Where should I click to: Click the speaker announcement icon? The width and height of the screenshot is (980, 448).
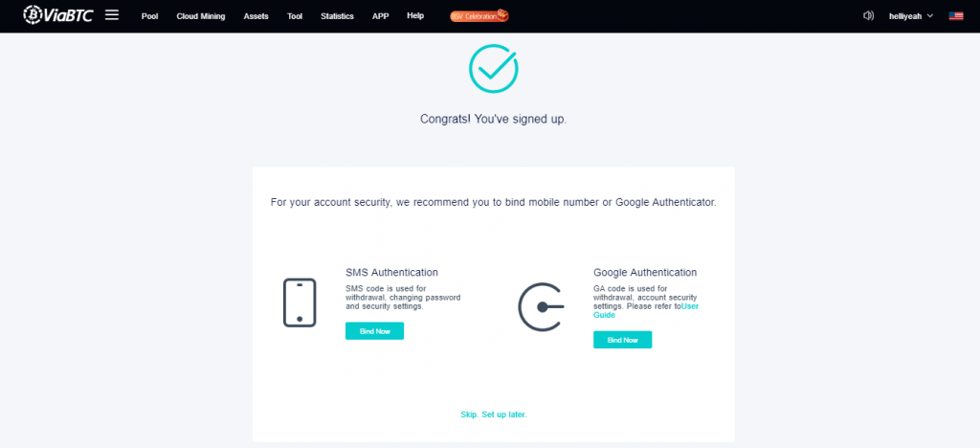pyautogui.click(x=868, y=15)
